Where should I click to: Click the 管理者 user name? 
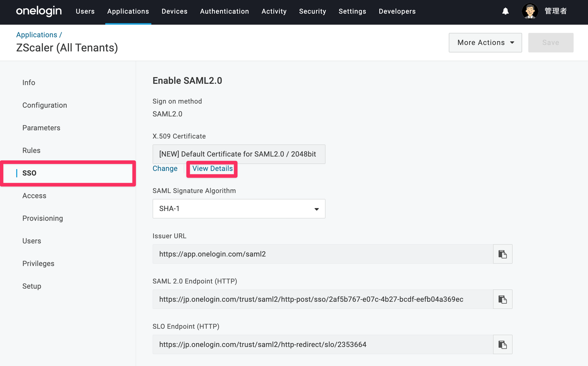[x=556, y=11]
